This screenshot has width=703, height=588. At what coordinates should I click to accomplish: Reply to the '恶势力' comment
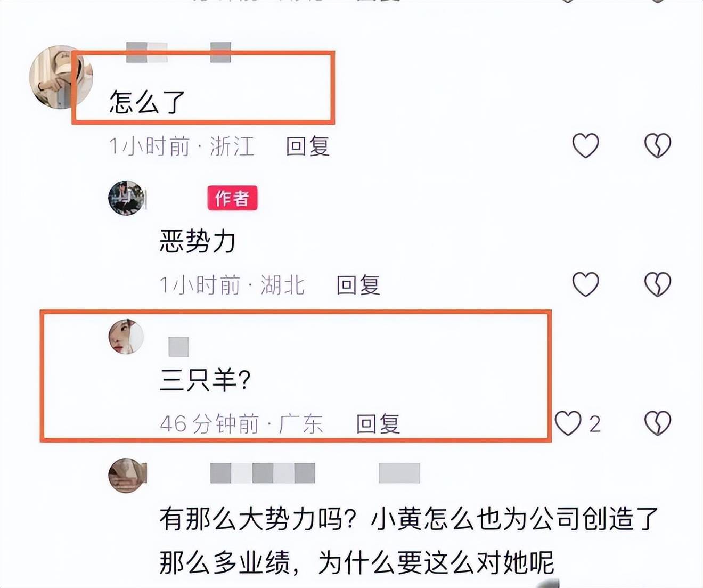pyautogui.click(x=358, y=285)
